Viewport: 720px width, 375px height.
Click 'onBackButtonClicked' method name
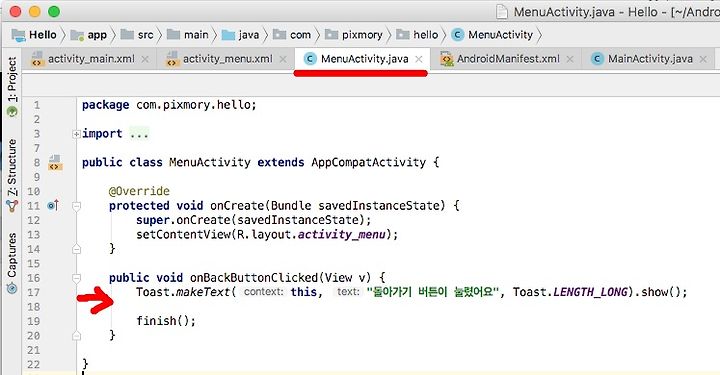tap(254, 278)
